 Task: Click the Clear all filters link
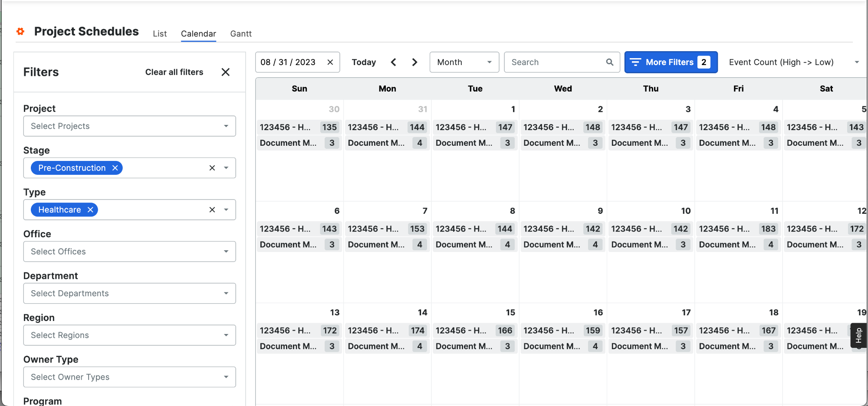(x=174, y=72)
